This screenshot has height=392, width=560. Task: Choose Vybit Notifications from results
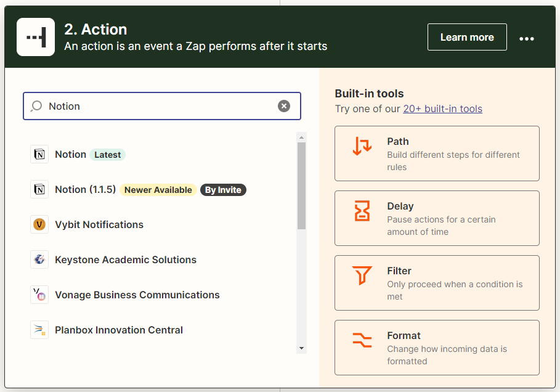pyautogui.click(x=161, y=224)
